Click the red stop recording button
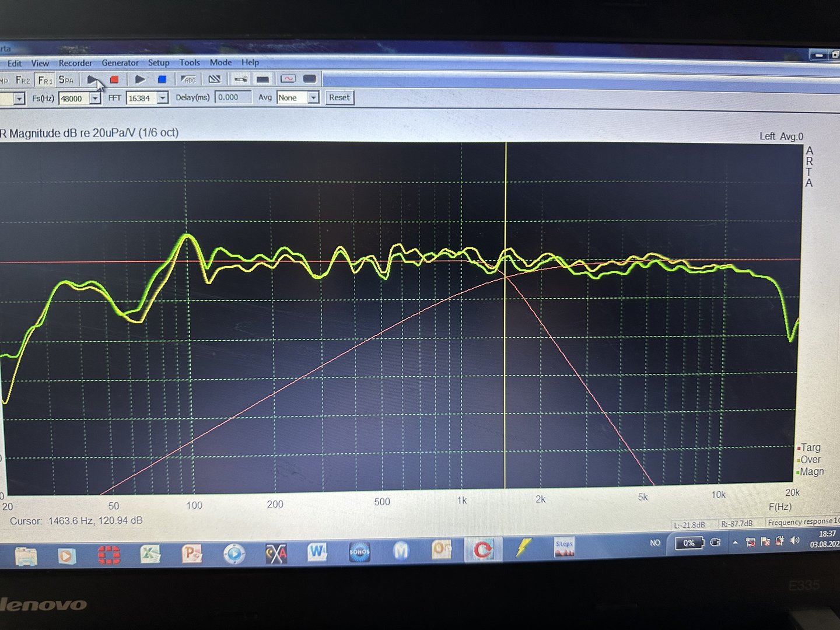840x630 pixels. [x=114, y=79]
